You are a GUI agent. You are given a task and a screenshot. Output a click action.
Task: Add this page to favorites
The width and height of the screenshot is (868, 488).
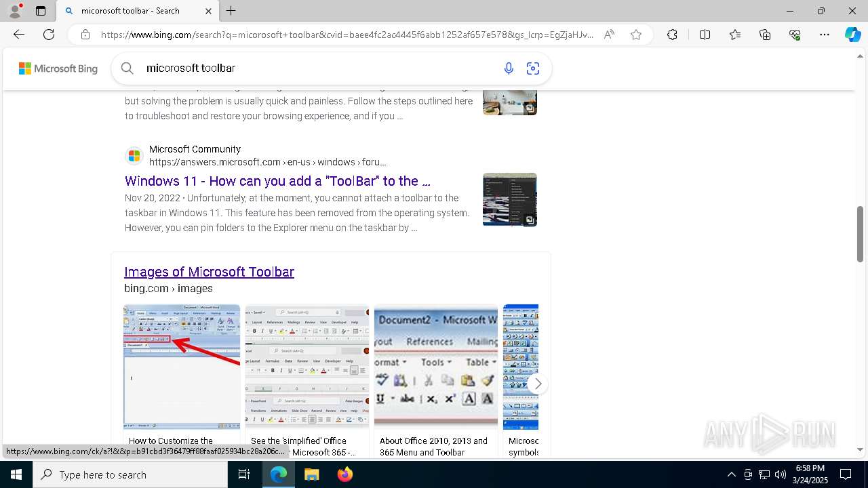636,35
